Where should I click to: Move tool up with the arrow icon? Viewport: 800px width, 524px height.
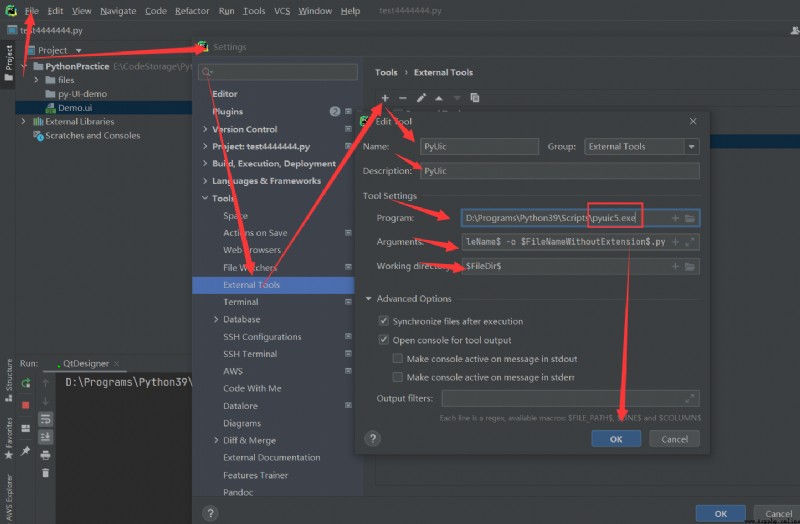[439, 97]
